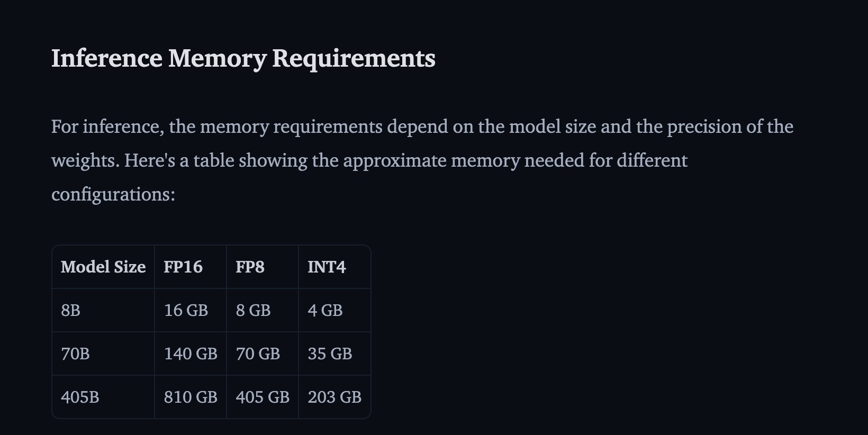This screenshot has width=868, height=435.
Task: Select the Model Size column header
Action: pos(103,267)
